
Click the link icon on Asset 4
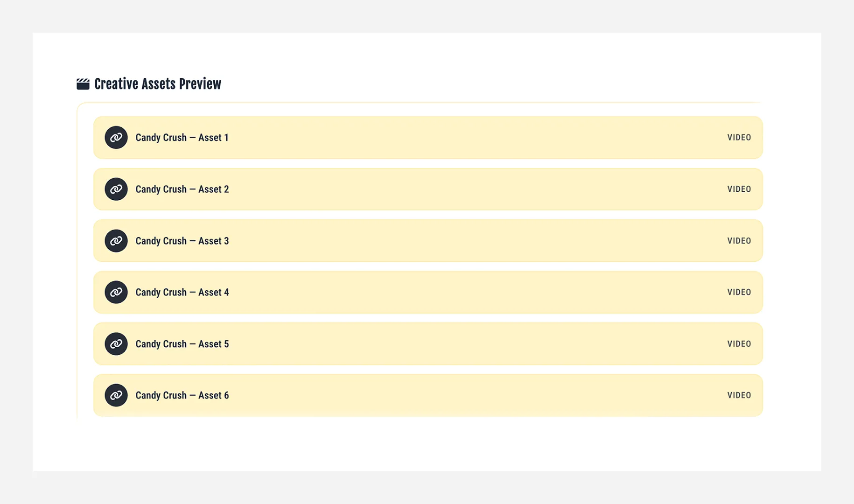click(116, 292)
